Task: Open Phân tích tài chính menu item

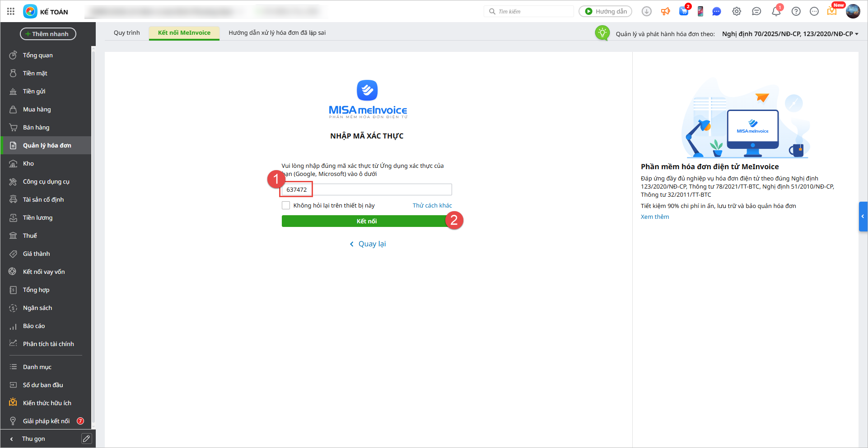Action: pos(46,344)
